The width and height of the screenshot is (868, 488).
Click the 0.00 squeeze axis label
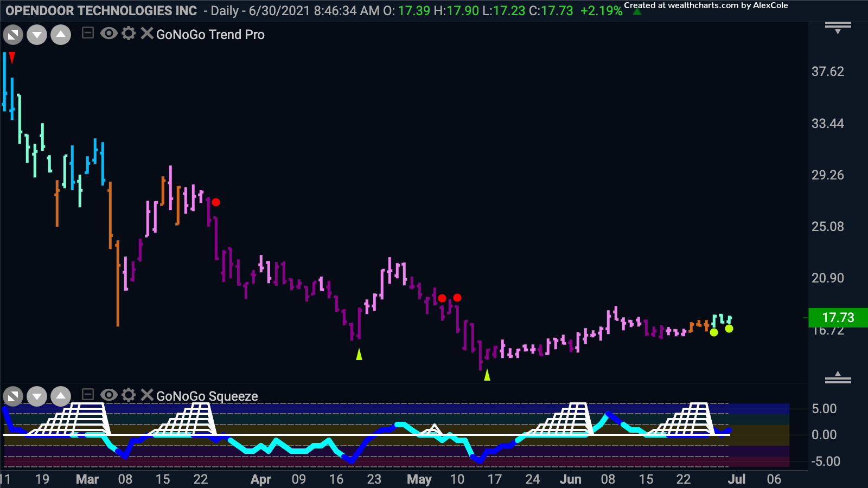(x=824, y=435)
